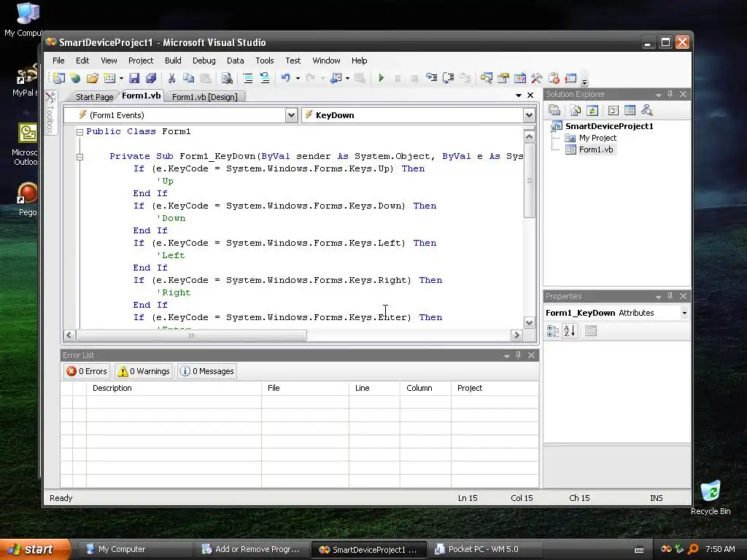Toggle auto-hide pin on Solution Explorer
747x560 pixels.
click(670, 94)
